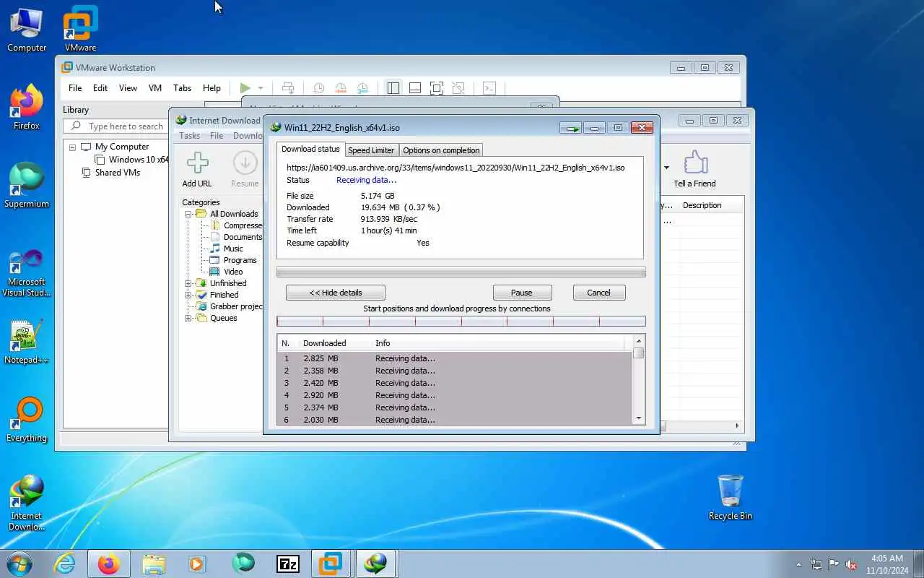The height and width of the screenshot is (578, 924).
Task: Collapse My Computer node in VMware Library
Action: point(72,147)
